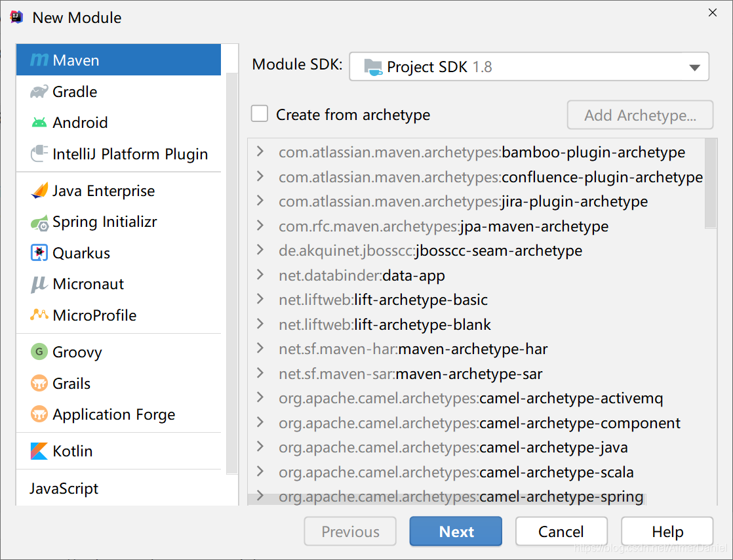Click the Previous button
733x560 pixels.
tap(350, 532)
